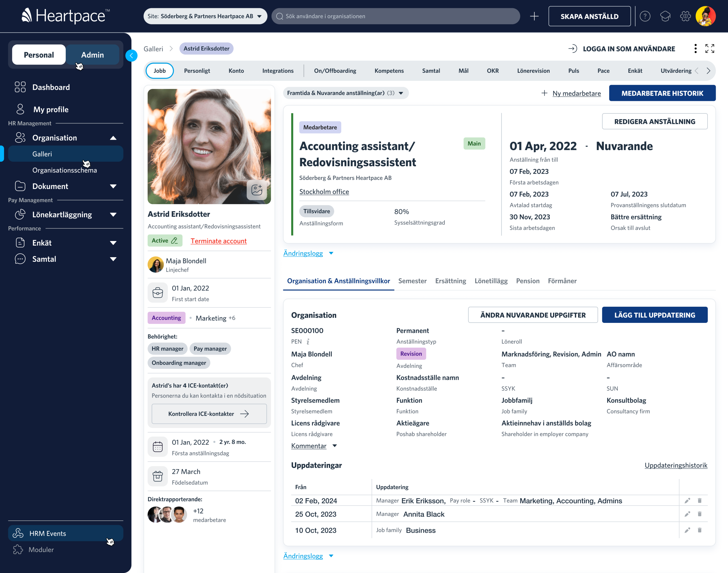Image resolution: width=728 pixels, height=573 pixels.
Task: Expand the Samtal sidebar section
Action: [113, 259]
